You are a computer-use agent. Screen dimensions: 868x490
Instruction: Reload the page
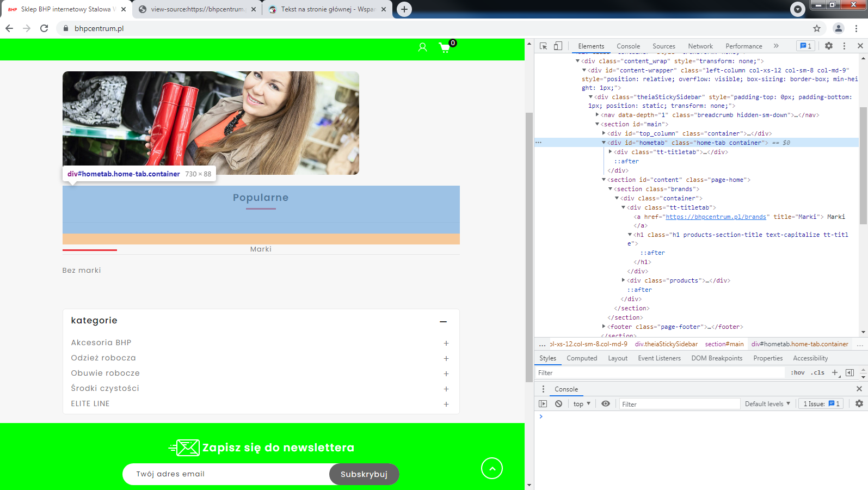[x=44, y=28]
